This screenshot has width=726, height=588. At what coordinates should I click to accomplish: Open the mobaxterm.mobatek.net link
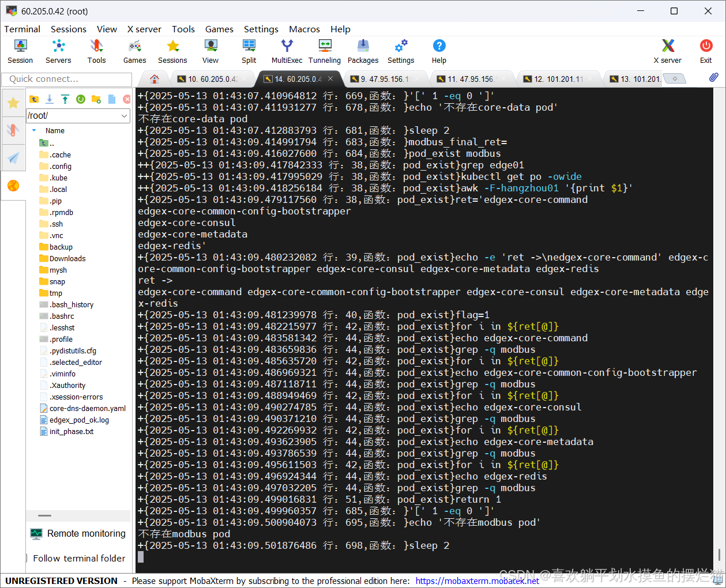coord(477,581)
